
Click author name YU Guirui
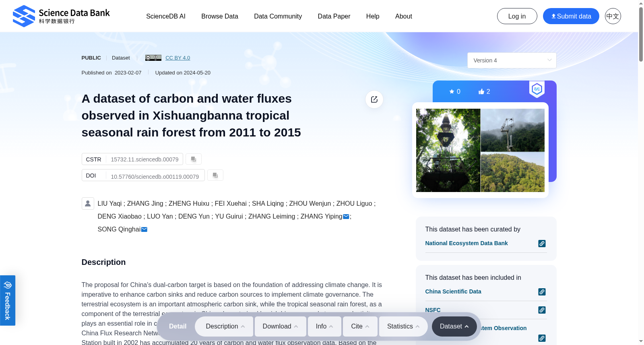tap(229, 217)
